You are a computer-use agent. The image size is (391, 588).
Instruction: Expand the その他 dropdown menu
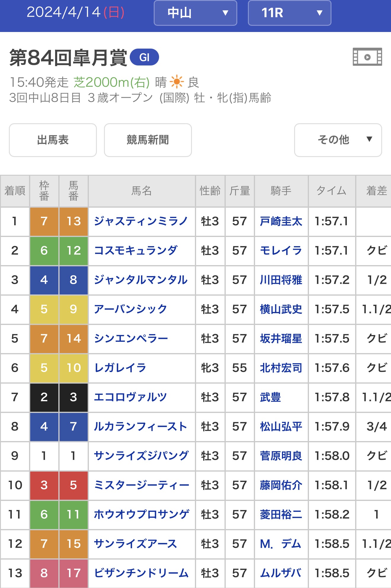coord(338,140)
